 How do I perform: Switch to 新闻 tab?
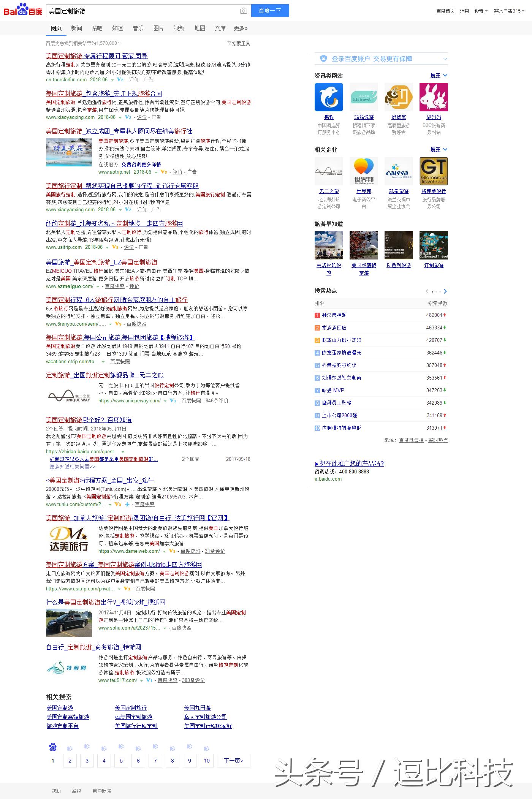coord(76,28)
